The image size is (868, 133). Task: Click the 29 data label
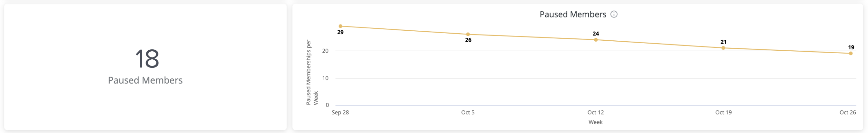coord(340,32)
